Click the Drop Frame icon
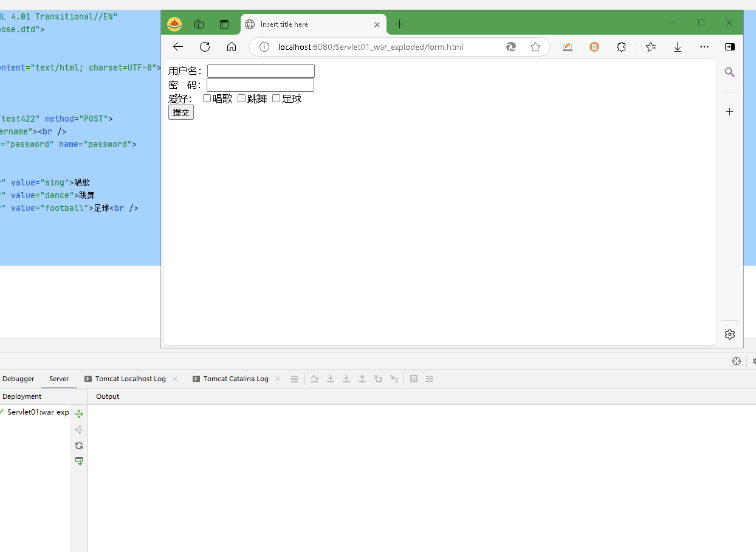756x552 pixels. (x=378, y=379)
